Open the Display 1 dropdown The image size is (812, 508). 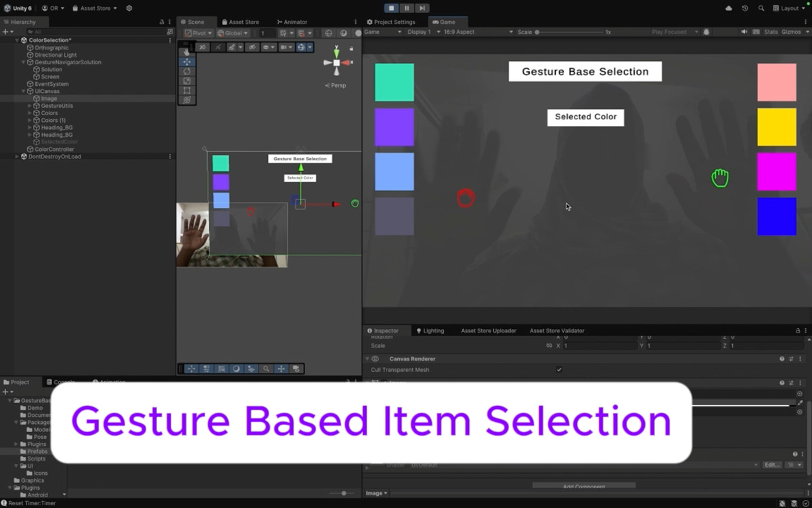[x=424, y=32]
